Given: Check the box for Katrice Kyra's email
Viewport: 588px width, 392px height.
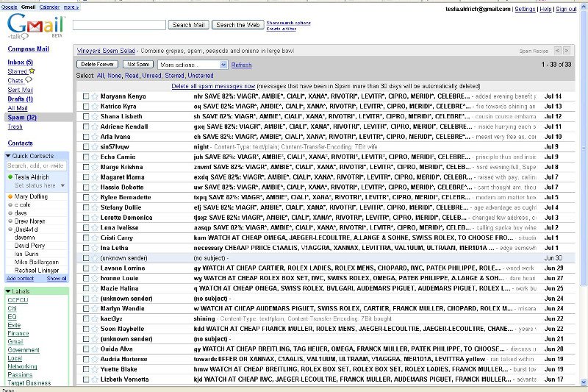Looking at the screenshot, I should coord(85,107).
